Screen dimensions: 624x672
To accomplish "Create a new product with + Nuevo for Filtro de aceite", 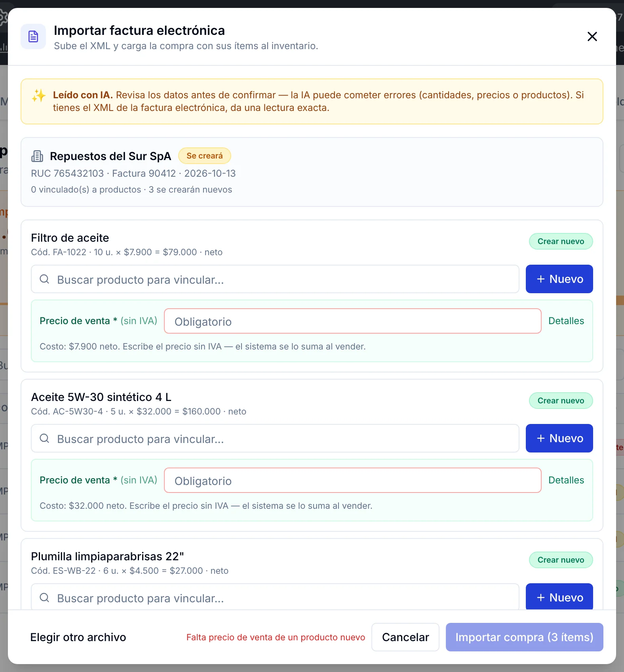I will [559, 279].
